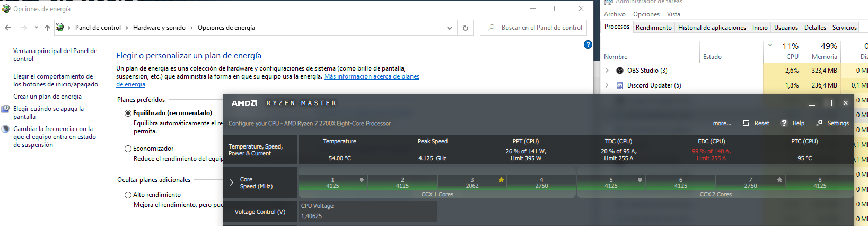Open the address bar history dropdown
Screen dimensions: 868x226
pyautogui.click(x=450, y=28)
